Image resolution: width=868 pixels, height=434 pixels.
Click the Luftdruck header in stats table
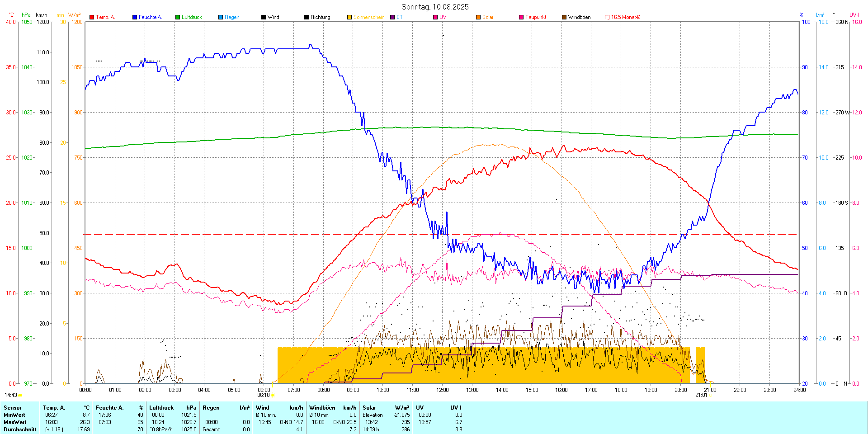pos(161,408)
